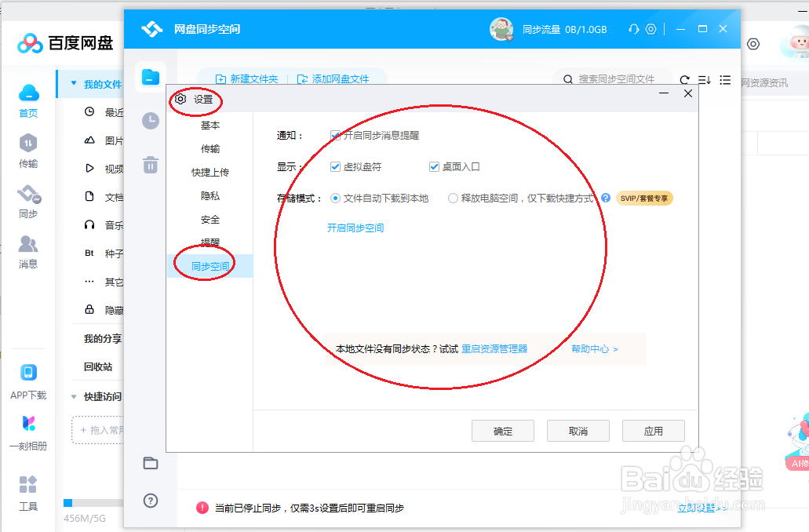Open the 种子 Bt category

[x=104, y=253]
